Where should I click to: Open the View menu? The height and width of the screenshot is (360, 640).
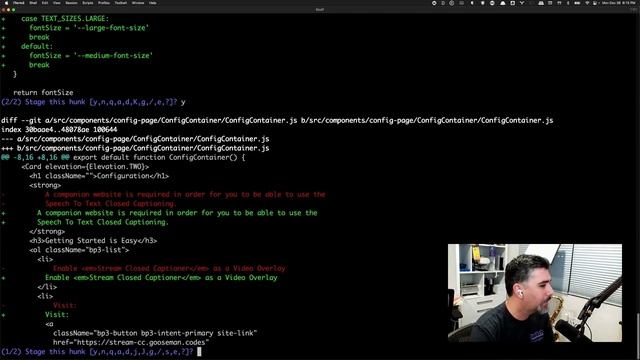[57, 3]
